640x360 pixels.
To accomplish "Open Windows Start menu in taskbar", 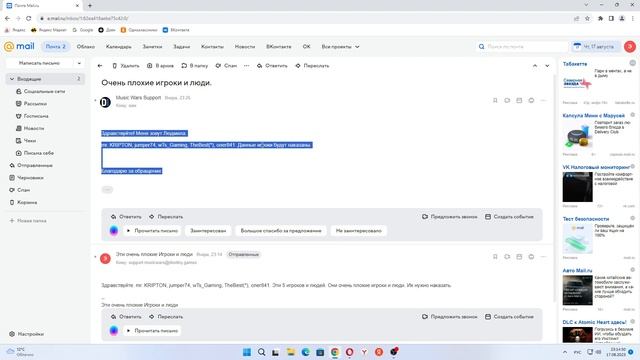I will (x=247, y=352).
